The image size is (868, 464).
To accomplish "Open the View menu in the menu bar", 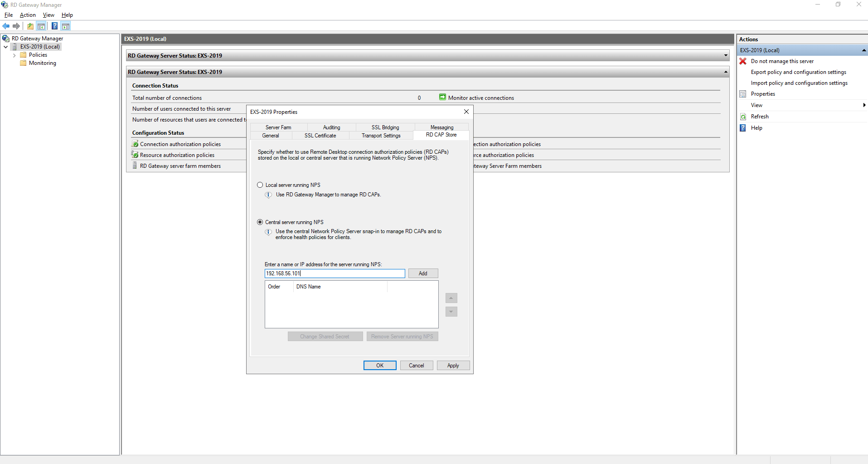I will [48, 15].
